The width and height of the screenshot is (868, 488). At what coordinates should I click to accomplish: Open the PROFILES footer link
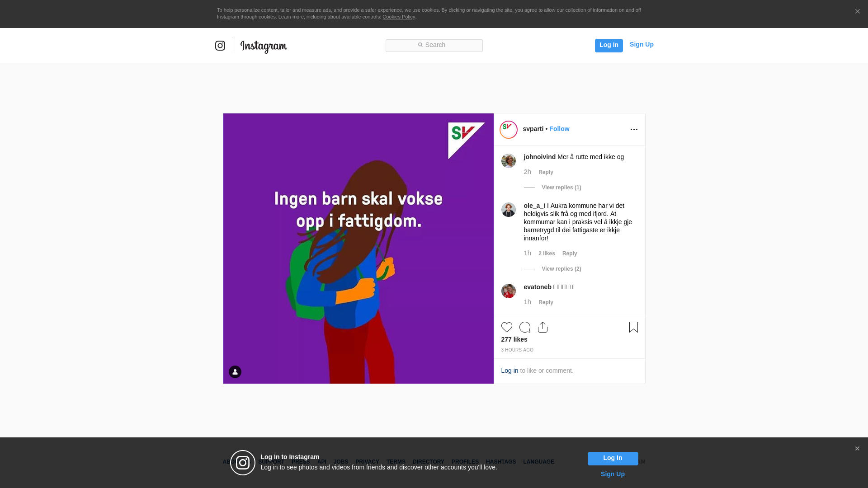[x=465, y=462]
